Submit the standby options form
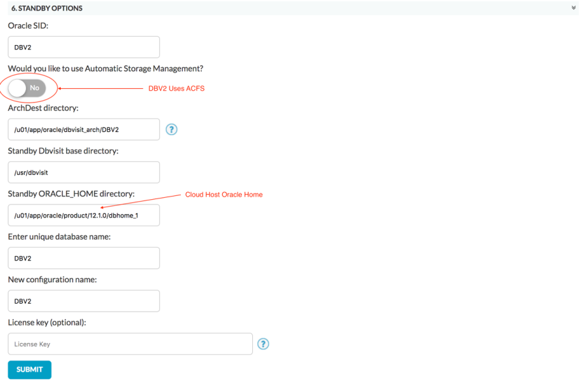The width and height of the screenshot is (588, 388). tap(29, 370)
